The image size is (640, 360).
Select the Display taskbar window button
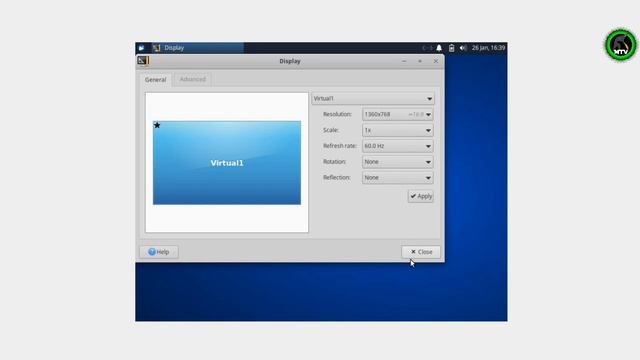tap(198, 48)
